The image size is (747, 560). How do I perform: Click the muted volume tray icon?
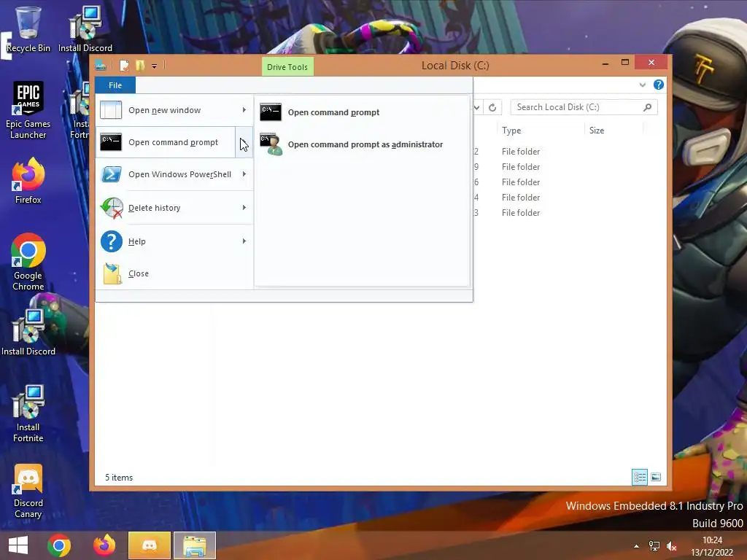[x=672, y=546]
